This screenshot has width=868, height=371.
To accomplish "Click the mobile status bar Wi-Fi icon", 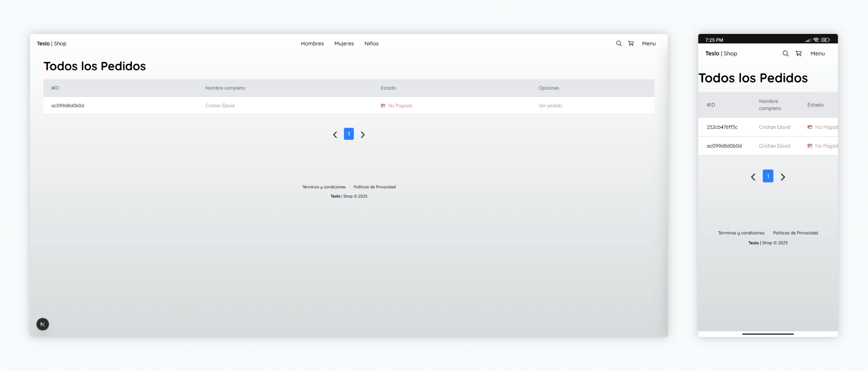I will 816,40.
